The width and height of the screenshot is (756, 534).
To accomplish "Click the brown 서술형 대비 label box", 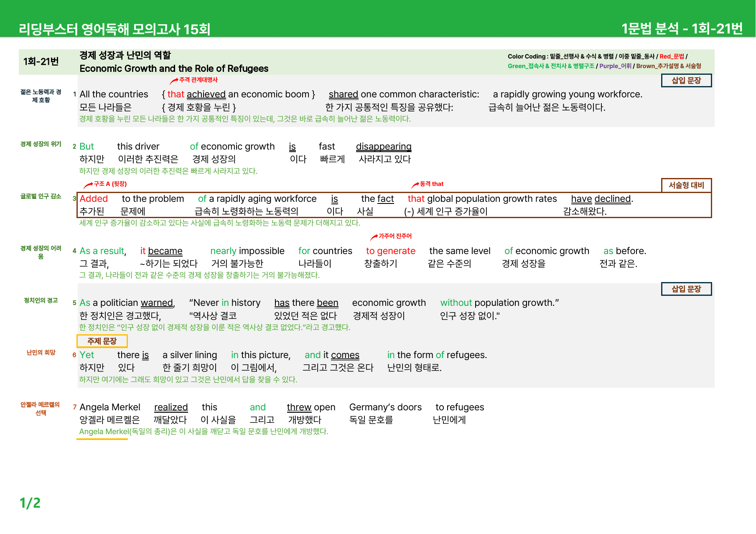I will 686,185.
